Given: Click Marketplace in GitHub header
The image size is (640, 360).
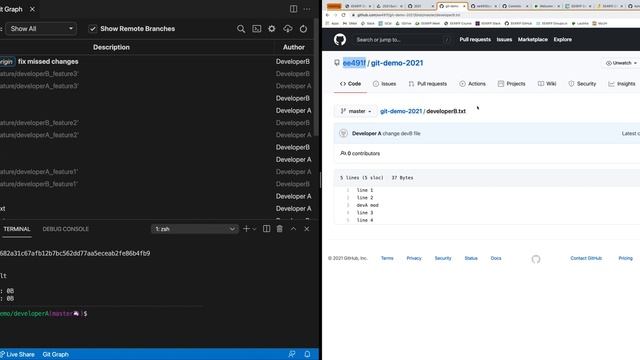Looking at the screenshot, I should [x=533, y=40].
